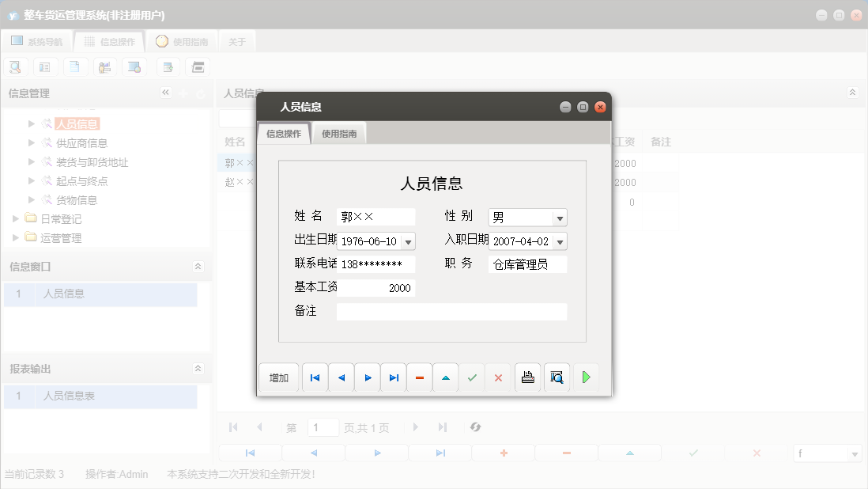Open the document icon on the toolbar
The height and width of the screenshot is (489, 868).
(75, 66)
